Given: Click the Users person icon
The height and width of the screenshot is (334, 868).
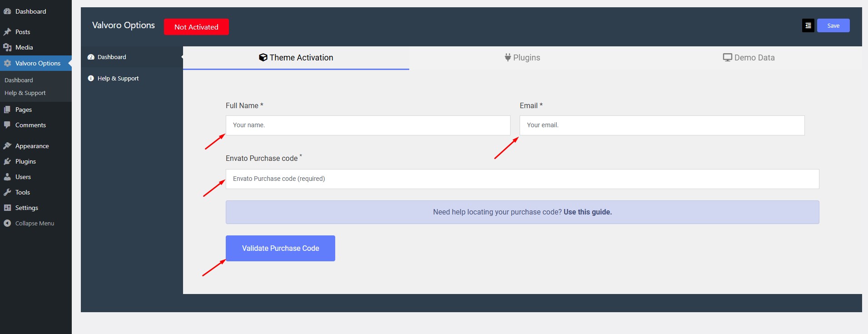Looking at the screenshot, I should [7, 177].
